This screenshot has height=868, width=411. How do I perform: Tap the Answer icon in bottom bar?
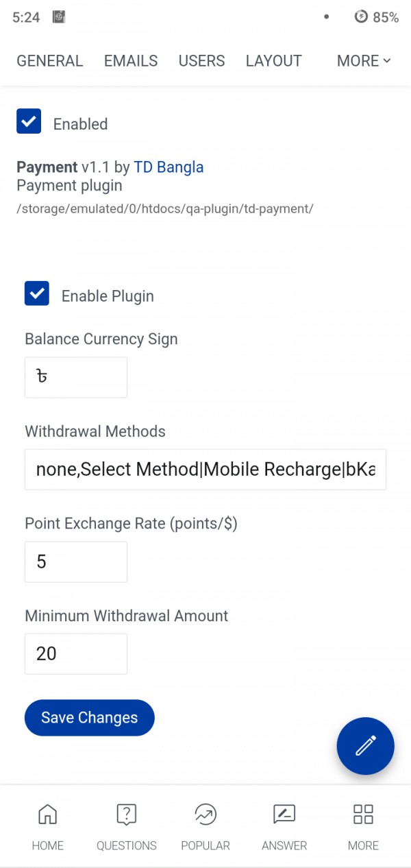point(284,815)
